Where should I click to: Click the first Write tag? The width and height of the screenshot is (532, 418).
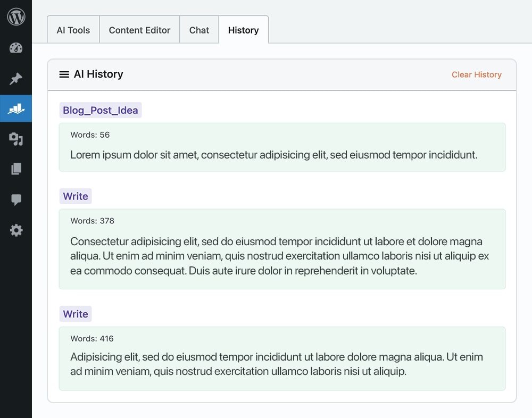(x=75, y=196)
